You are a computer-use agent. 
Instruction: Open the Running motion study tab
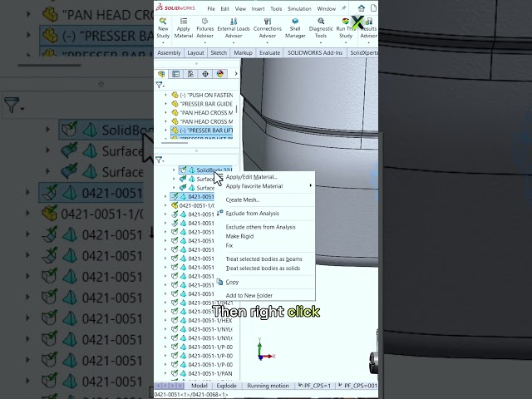[x=268, y=386]
